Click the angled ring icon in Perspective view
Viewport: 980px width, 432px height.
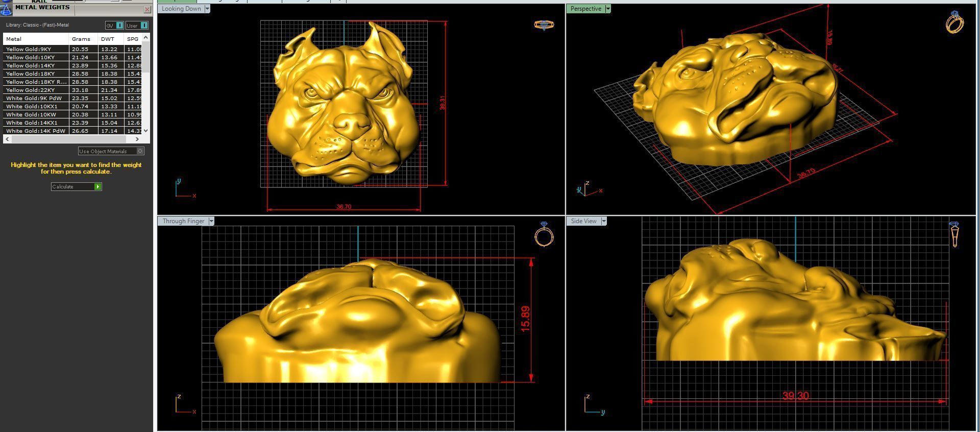tap(954, 22)
